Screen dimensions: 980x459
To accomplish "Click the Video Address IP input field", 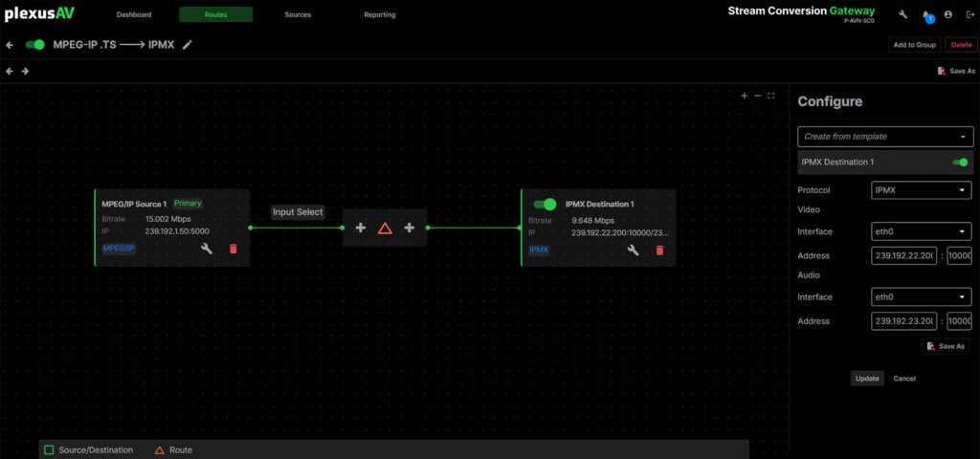I will click(904, 256).
